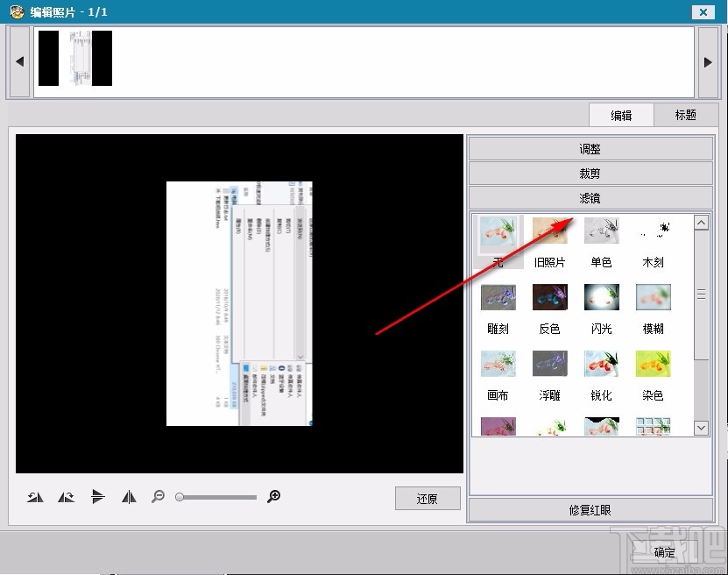728x575 pixels.
Task: Flip the photo horizontally
Action: [x=129, y=496]
